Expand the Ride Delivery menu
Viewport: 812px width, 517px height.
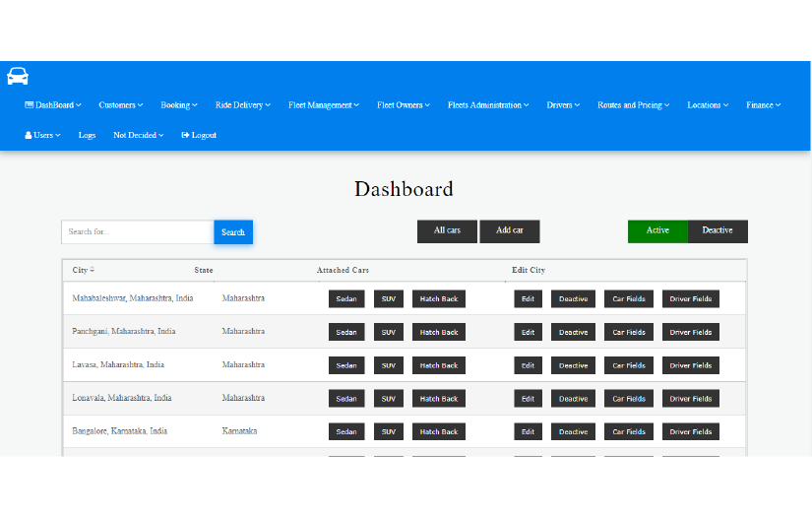[243, 105]
